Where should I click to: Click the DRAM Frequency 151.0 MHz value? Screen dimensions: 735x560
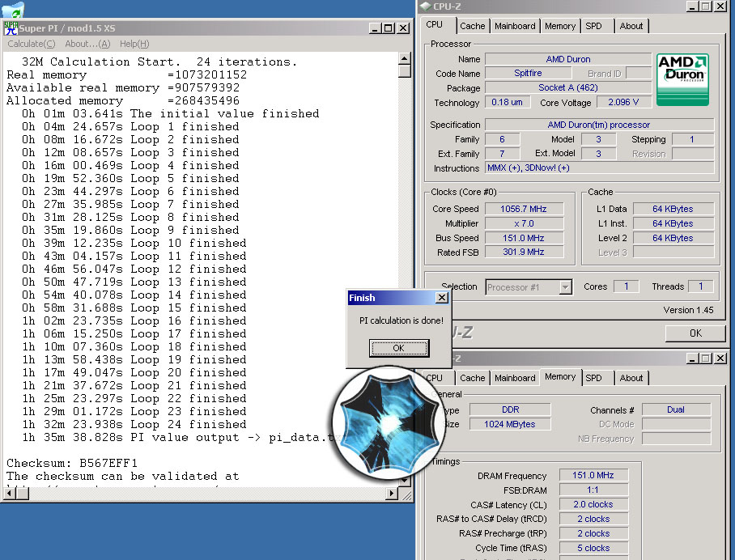click(593, 475)
